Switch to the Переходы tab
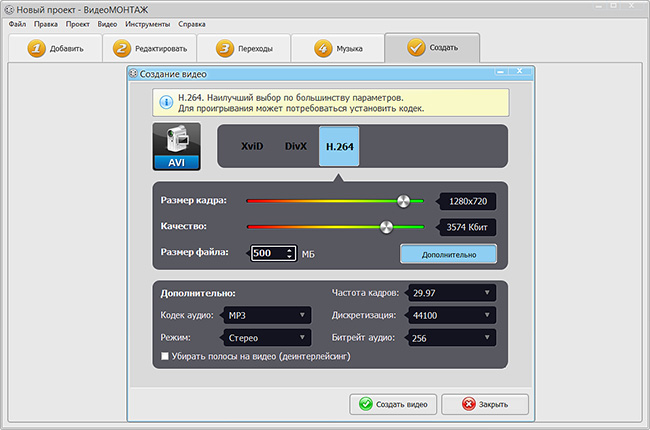 tap(244, 49)
